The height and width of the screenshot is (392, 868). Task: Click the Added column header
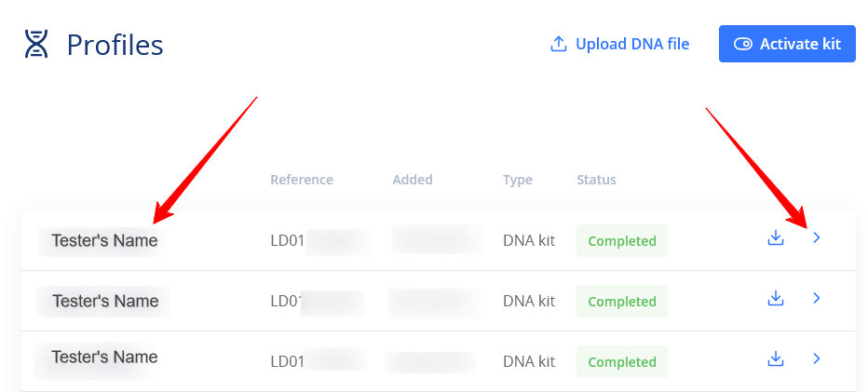[413, 180]
